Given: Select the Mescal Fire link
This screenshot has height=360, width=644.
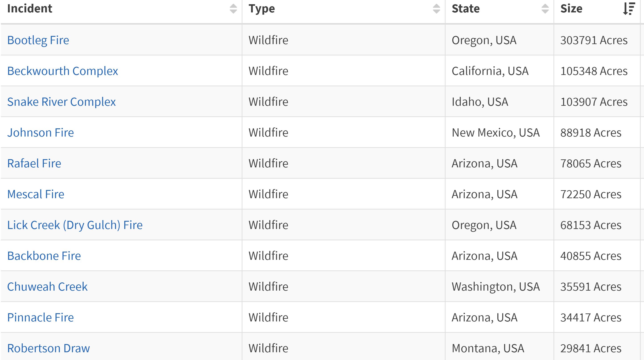Looking at the screenshot, I should (35, 194).
